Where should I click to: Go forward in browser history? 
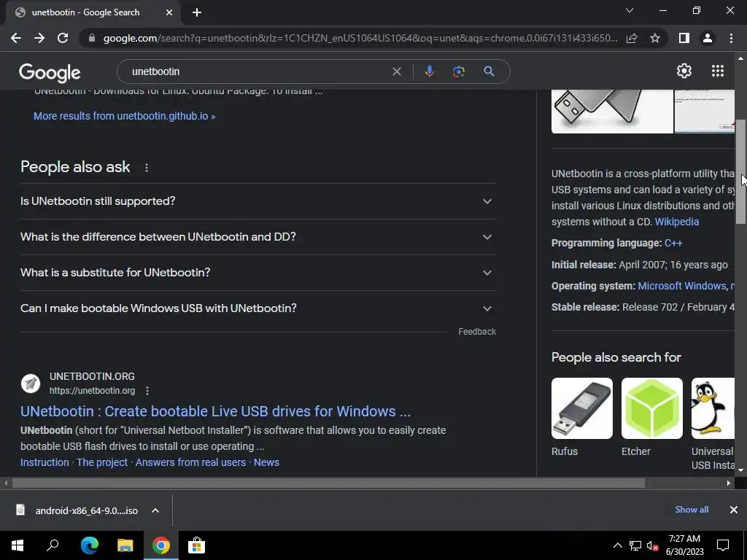click(39, 38)
